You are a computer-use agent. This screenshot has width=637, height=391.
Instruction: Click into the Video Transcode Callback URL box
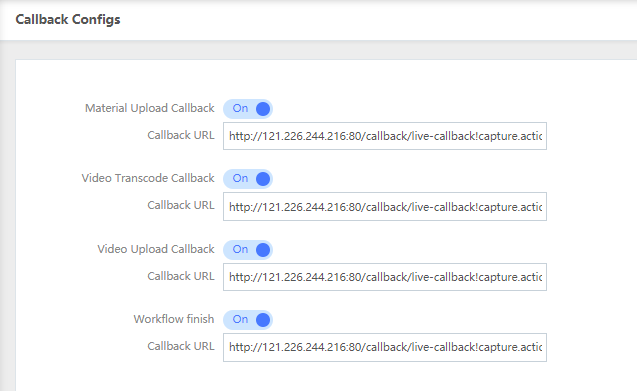coord(385,206)
